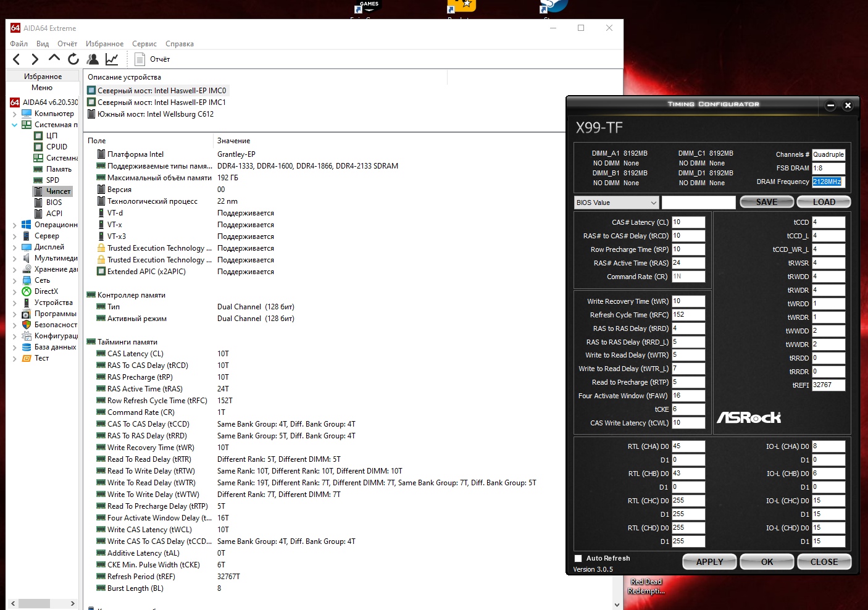
Task: Click the DRAM Frequency field
Action: pyautogui.click(x=828, y=182)
